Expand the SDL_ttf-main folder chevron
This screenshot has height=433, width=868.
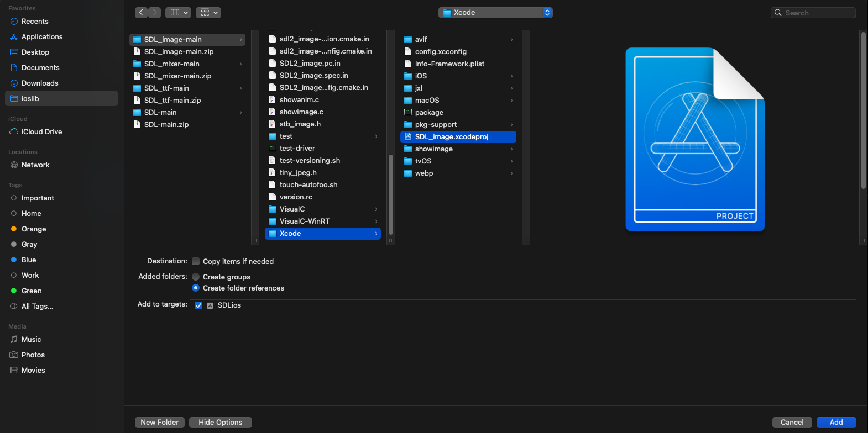pos(240,88)
